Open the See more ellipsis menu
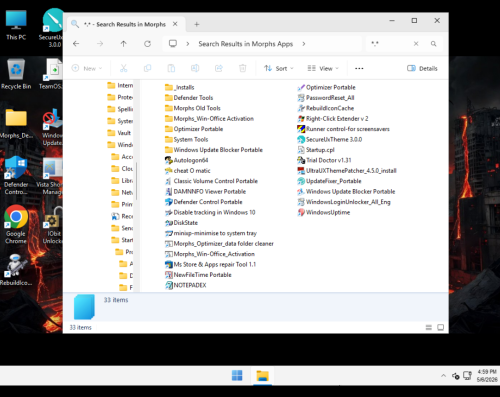The image size is (500, 397). coord(359,68)
